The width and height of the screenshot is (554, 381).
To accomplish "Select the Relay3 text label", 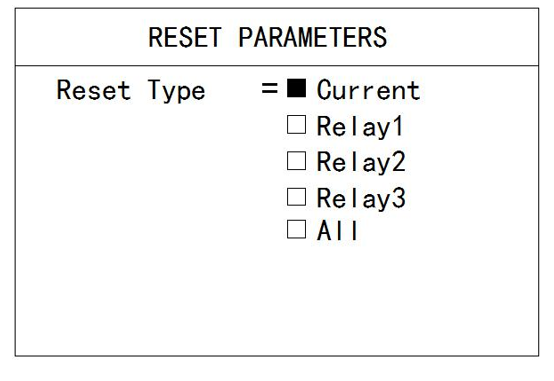I will tap(361, 199).
